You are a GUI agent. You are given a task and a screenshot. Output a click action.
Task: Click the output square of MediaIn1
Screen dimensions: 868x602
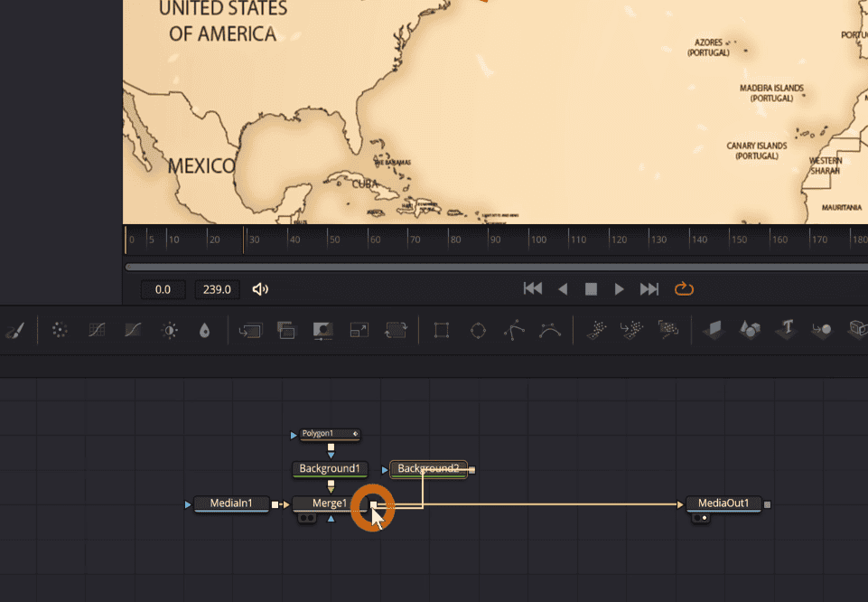click(x=275, y=504)
